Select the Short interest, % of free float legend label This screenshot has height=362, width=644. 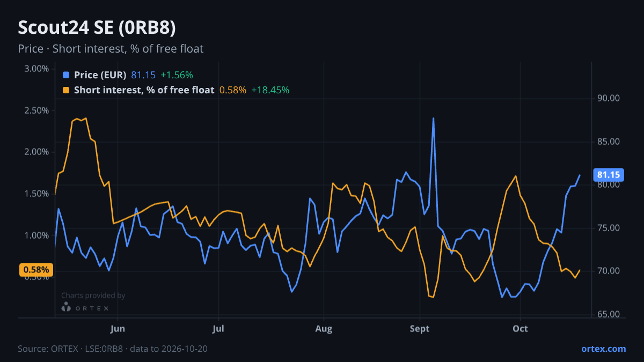(x=144, y=90)
